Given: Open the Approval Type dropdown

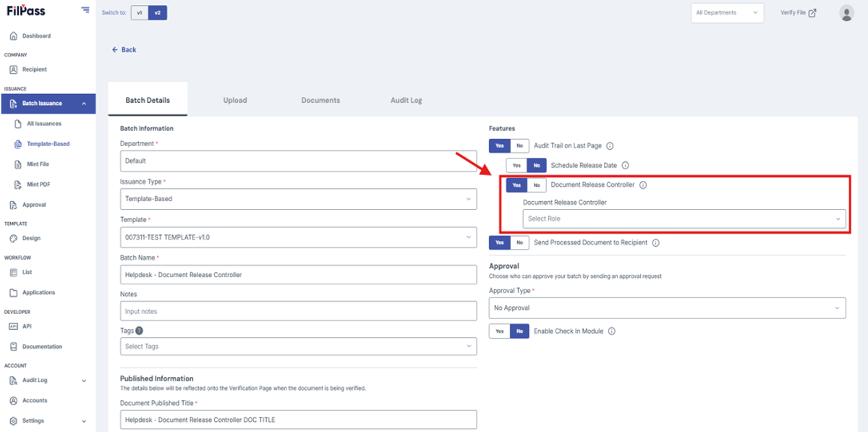Looking at the screenshot, I should point(667,308).
